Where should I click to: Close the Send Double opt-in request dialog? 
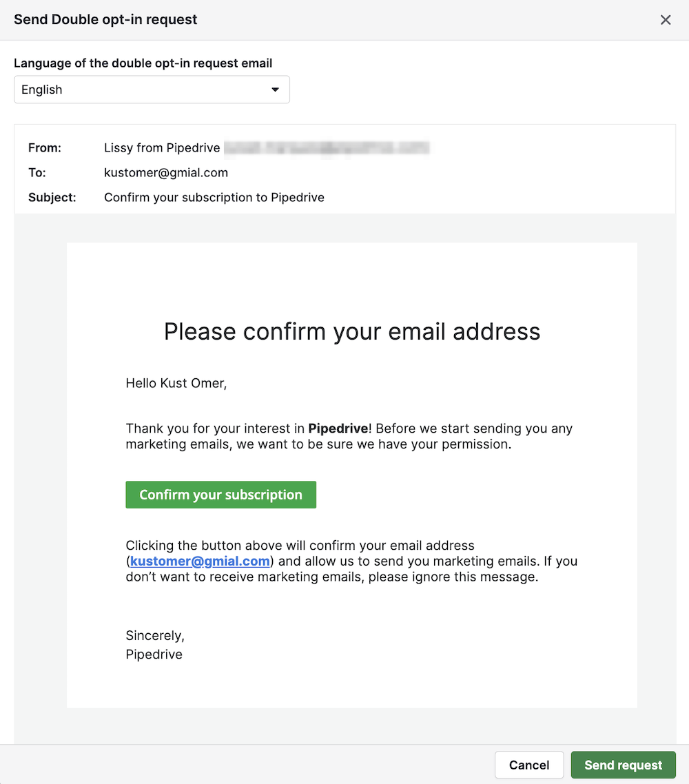[x=666, y=20]
